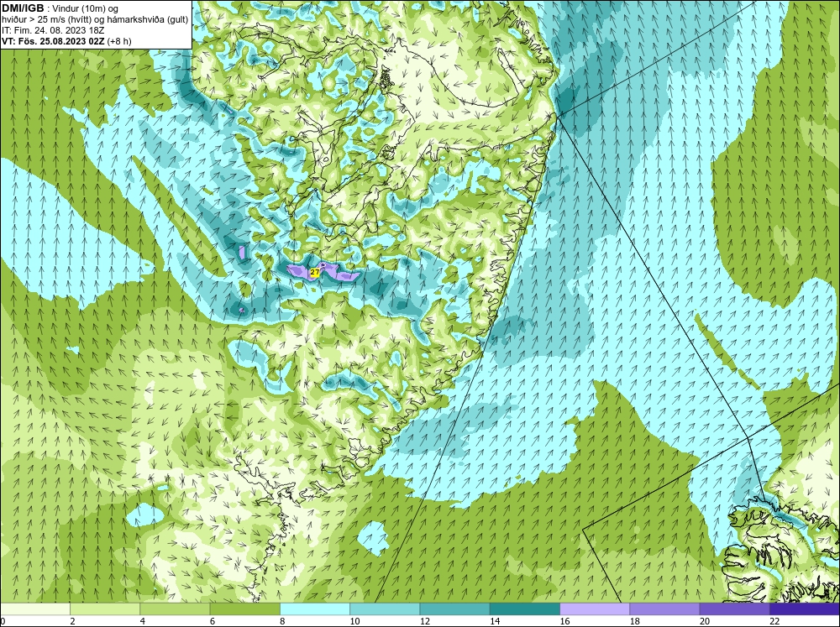Select the 6–8 m/s olive green legend swatch

click(244, 609)
